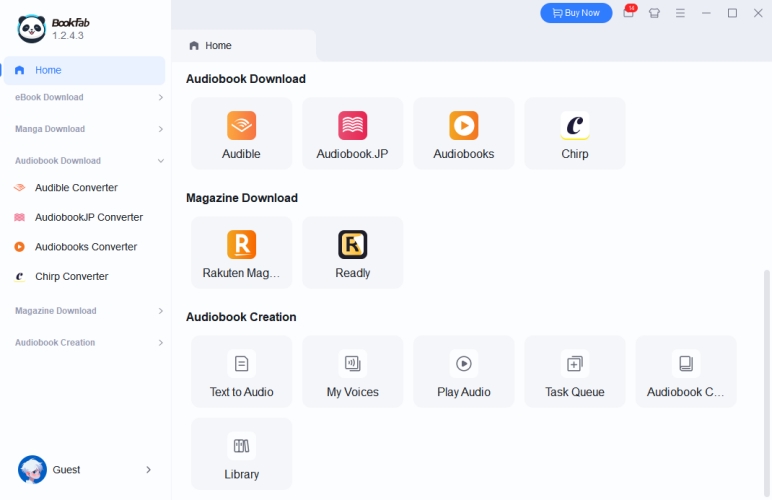Screen dimensions: 772x500
Task: Click the vertical scrollbar on the home page
Action: [766, 381]
